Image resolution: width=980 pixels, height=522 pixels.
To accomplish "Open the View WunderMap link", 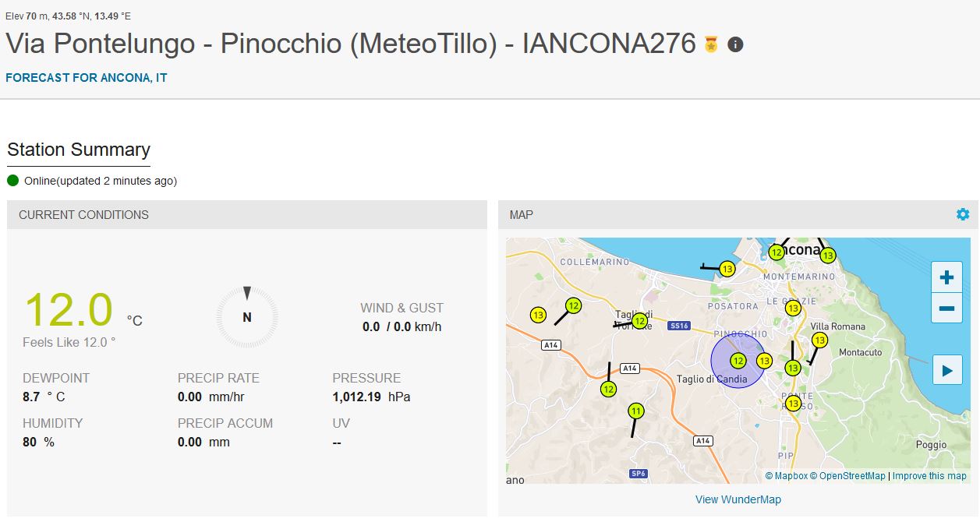I will pos(738,499).
